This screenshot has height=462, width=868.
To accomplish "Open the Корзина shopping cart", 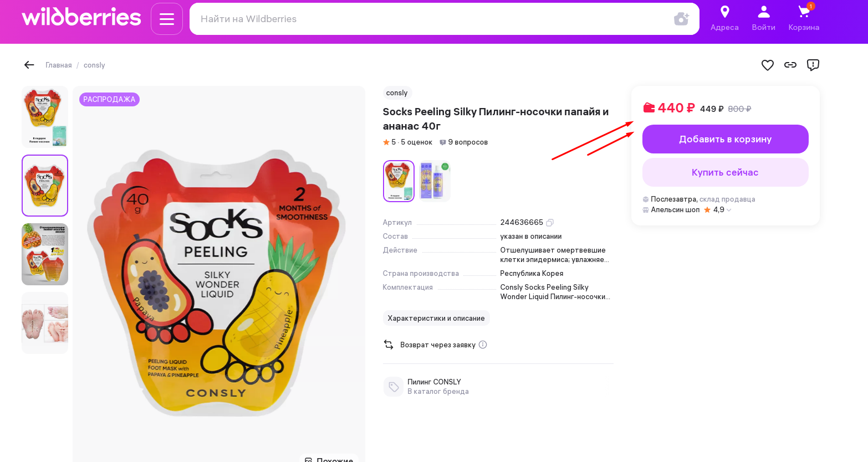I will pos(804,12).
